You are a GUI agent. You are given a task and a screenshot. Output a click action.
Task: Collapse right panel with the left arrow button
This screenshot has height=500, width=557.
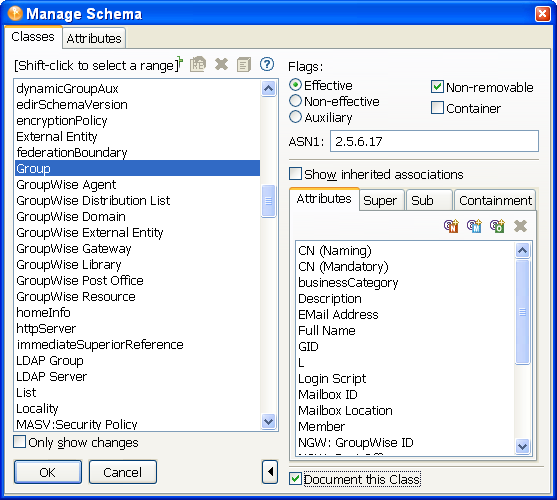point(270,472)
